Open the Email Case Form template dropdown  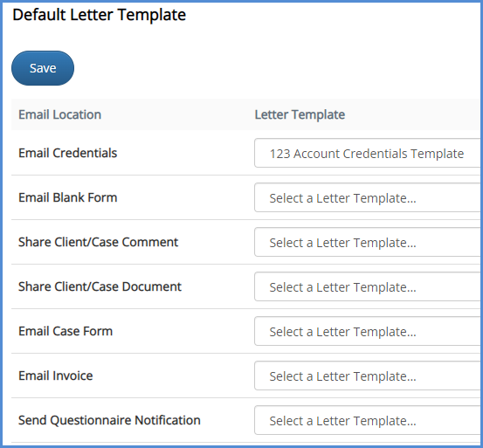(367, 331)
